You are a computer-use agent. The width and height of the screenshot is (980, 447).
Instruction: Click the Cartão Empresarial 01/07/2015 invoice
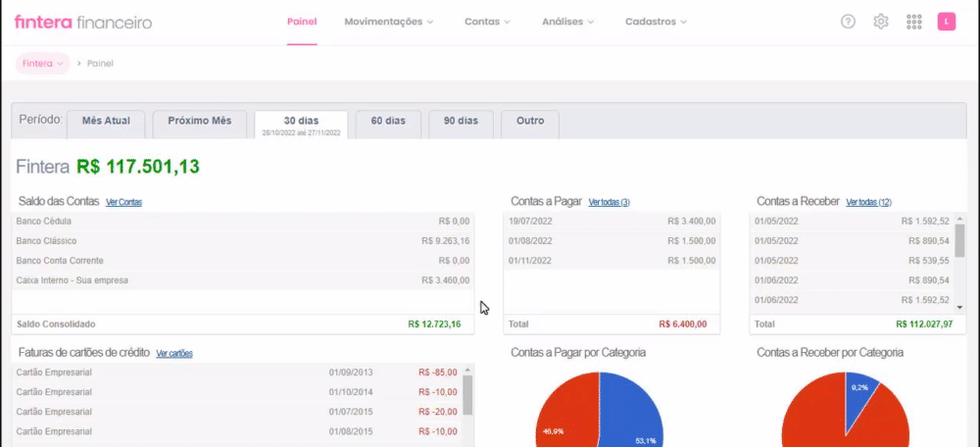[x=237, y=412]
